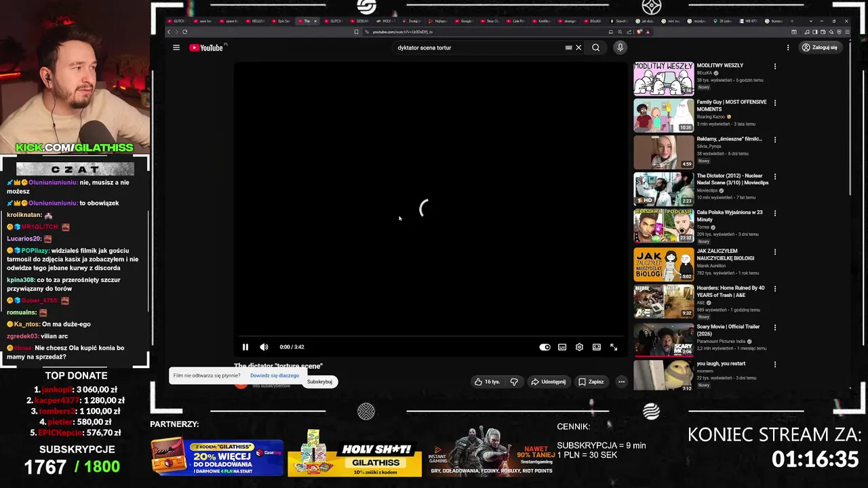This screenshot has width=868, height=488.
Task: Open options menu for 'you laugh, you restart'
Action: point(775,364)
